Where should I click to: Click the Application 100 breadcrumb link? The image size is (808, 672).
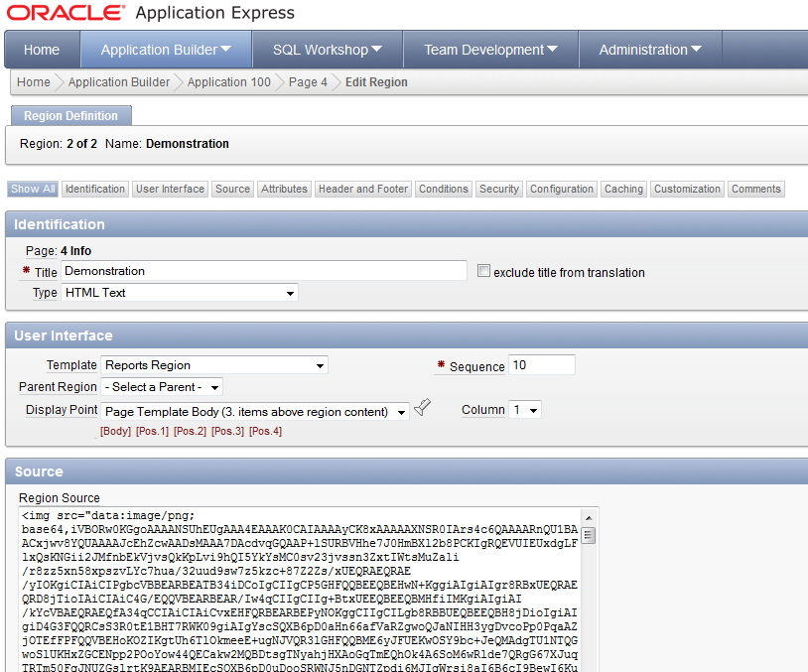tap(228, 82)
